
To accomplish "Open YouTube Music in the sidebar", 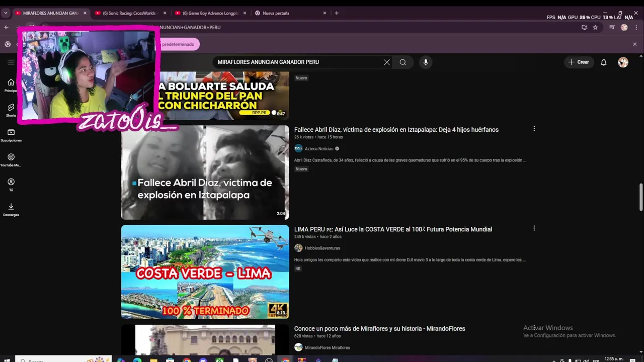I will click(11, 159).
